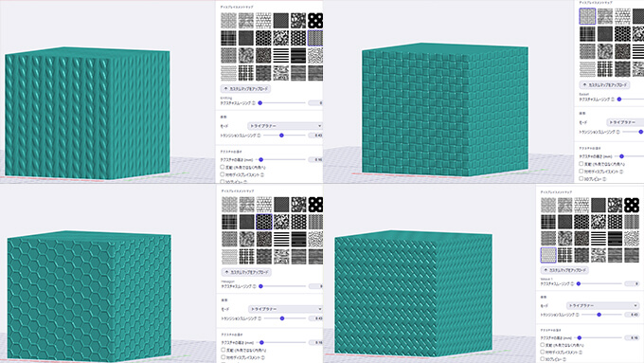Check 3Dプレビュー checkbox beside the weave cube
Image resolution: width=644 pixels, height=363 pixels.
tap(543, 359)
